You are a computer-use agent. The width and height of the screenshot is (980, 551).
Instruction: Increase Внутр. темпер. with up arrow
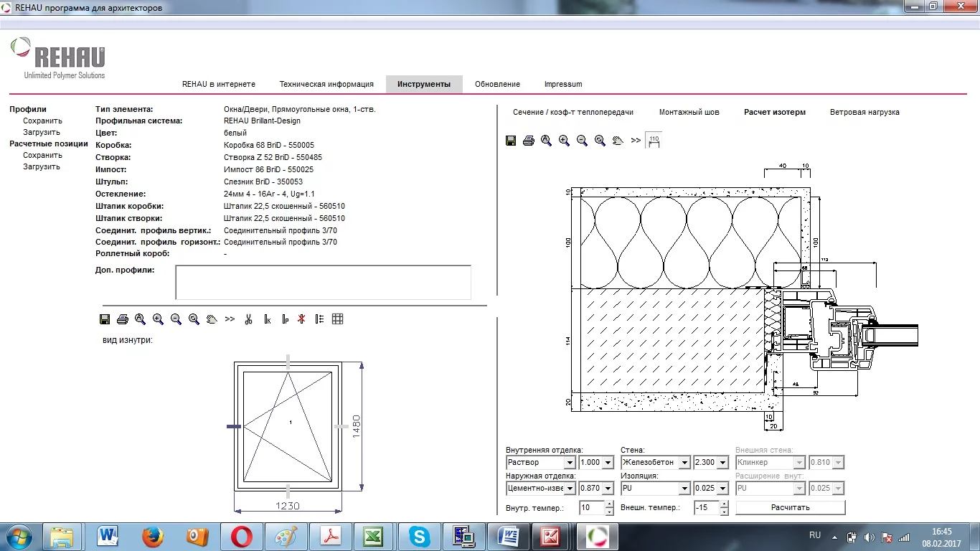point(609,504)
